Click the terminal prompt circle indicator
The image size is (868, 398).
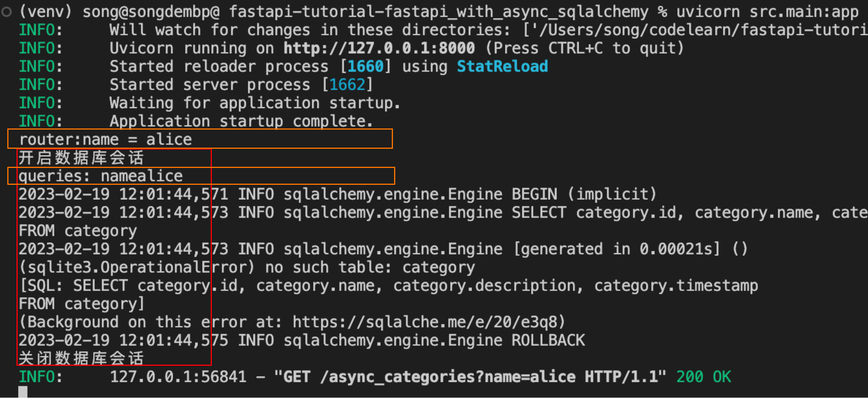click(7, 12)
